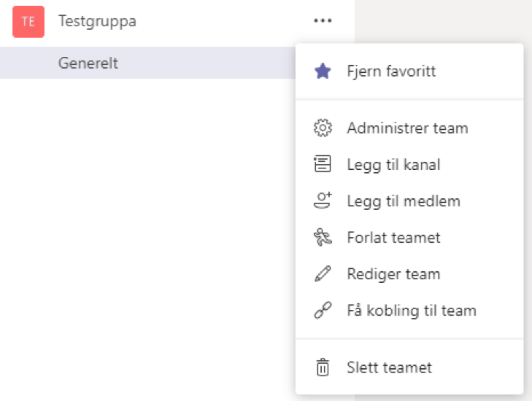This screenshot has height=401, width=532.
Task: Select Få kobling til team option
Action: coord(412,311)
